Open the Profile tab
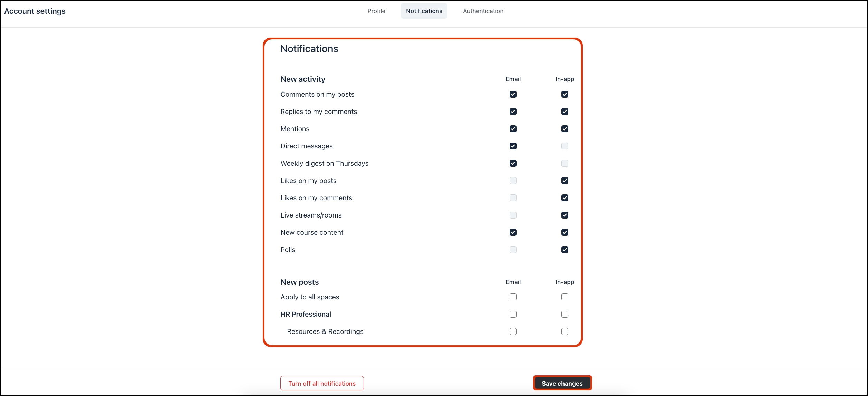 376,11
